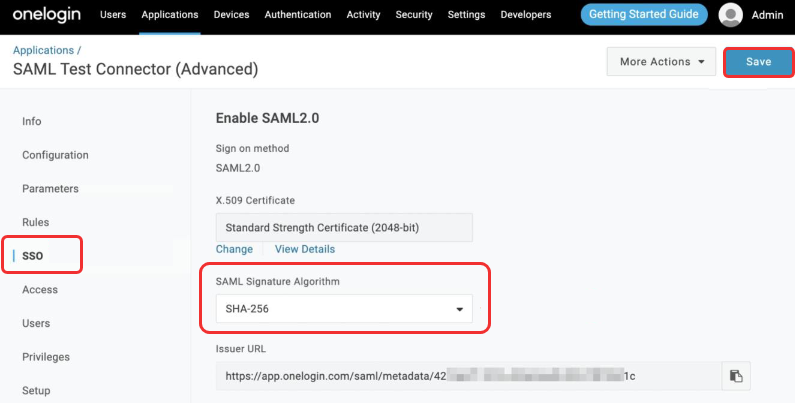Viewport: 795px width, 404px height.
Task: Go to Applications breadcrumb link
Action: pos(44,50)
